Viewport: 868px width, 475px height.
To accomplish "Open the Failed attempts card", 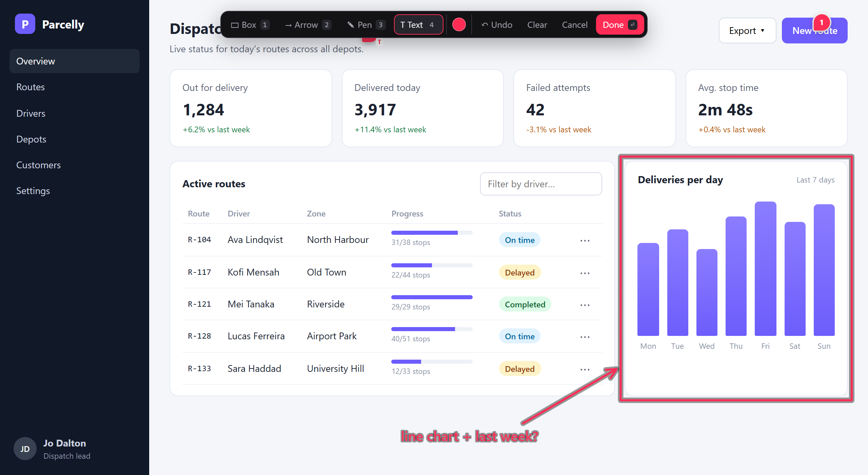I will (x=594, y=108).
